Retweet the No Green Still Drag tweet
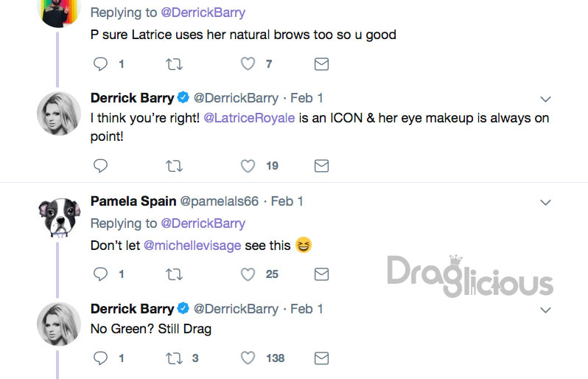 point(175,358)
